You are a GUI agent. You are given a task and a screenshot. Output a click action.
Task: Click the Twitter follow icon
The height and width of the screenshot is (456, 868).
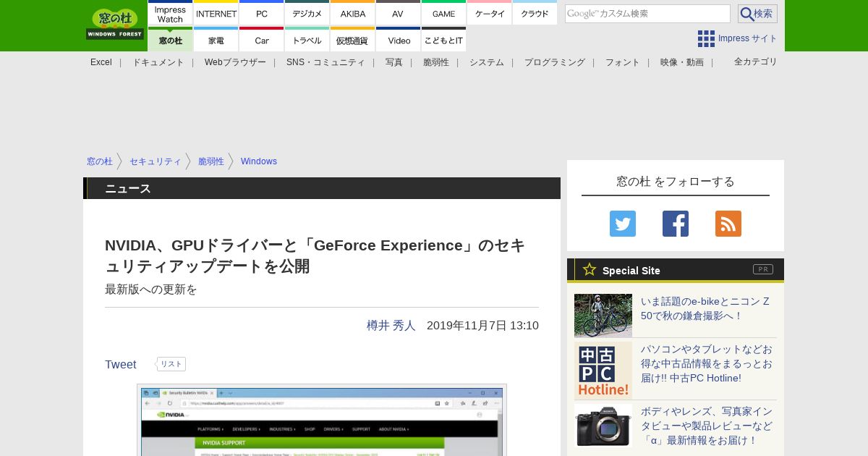click(x=622, y=224)
